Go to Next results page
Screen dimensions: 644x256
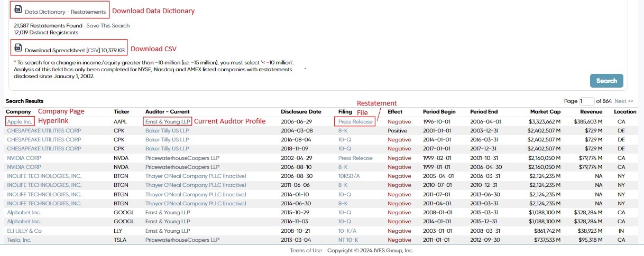tap(624, 101)
